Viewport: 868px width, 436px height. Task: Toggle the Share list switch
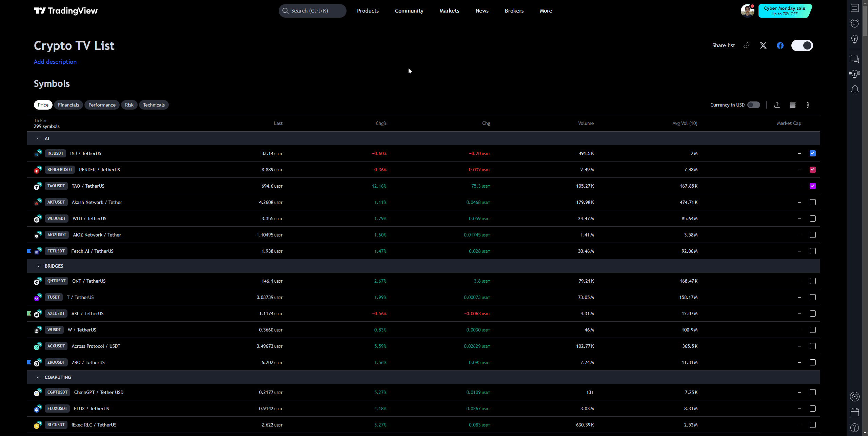802,45
